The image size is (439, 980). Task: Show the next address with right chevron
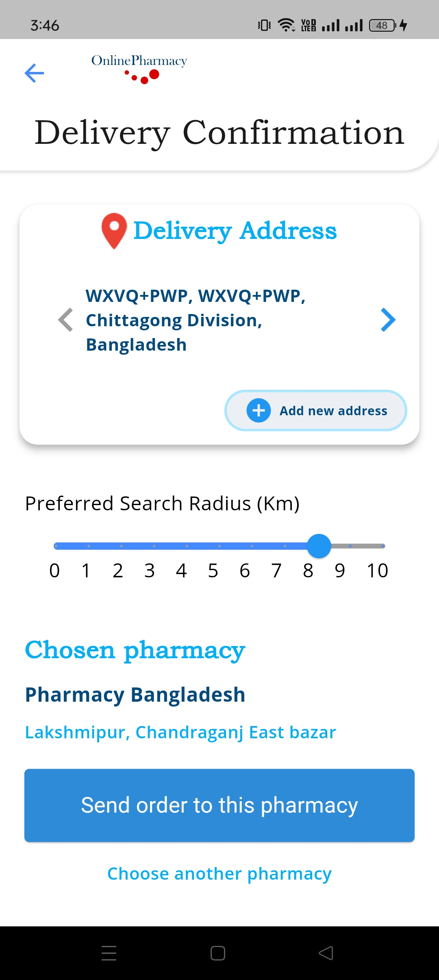click(388, 320)
